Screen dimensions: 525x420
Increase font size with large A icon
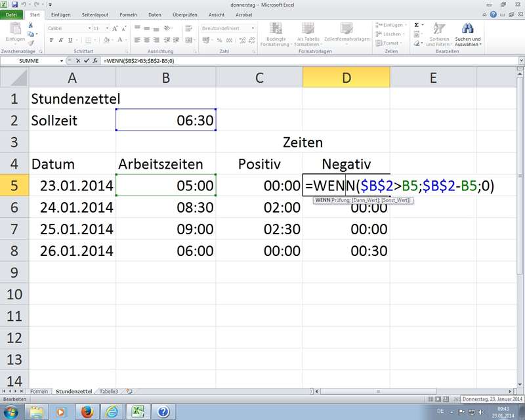click(115, 28)
